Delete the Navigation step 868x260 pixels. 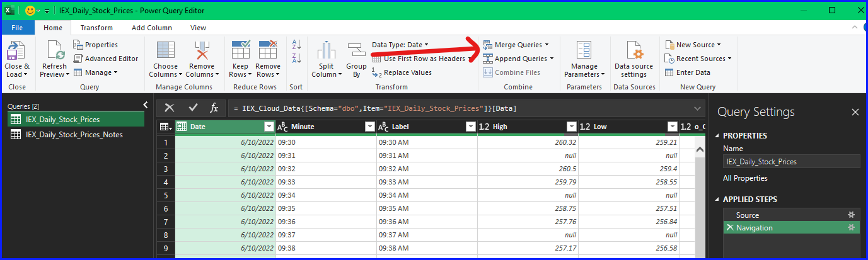pos(730,227)
